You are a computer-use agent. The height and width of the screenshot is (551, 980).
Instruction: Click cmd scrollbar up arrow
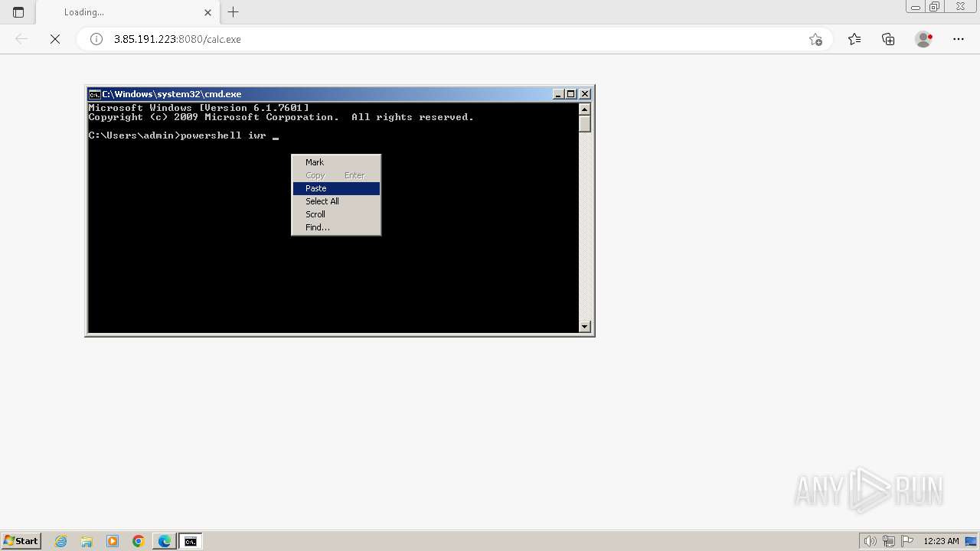585,109
